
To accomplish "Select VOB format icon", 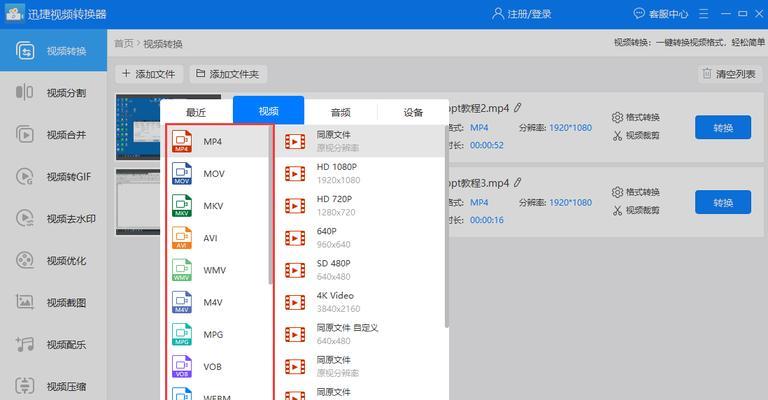I will coord(182,367).
